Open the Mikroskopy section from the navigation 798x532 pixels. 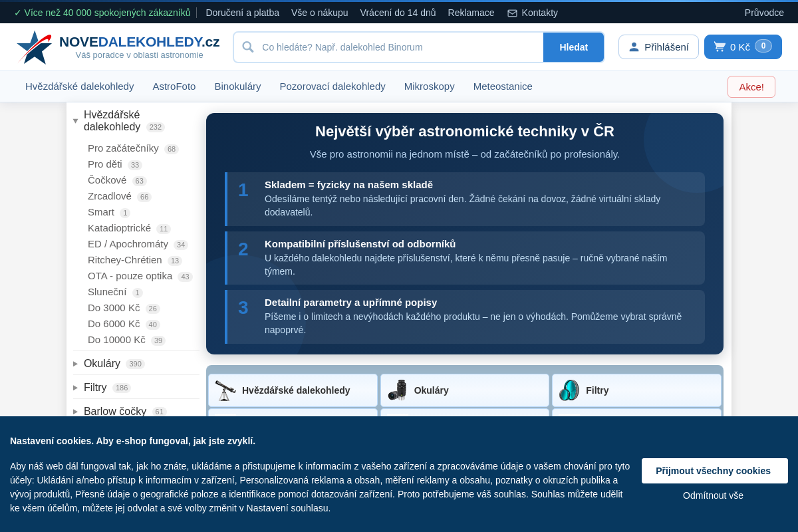coord(429,86)
